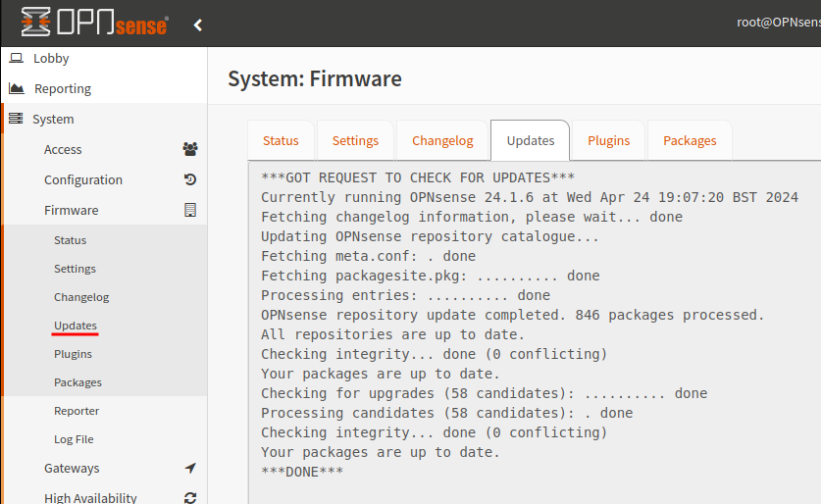The width and height of the screenshot is (821, 504).
Task: Select the Updates tab
Action: [531, 140]
